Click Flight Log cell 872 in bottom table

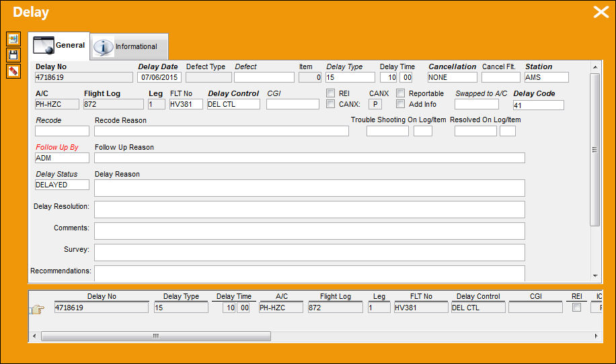[x=335, y=308]
